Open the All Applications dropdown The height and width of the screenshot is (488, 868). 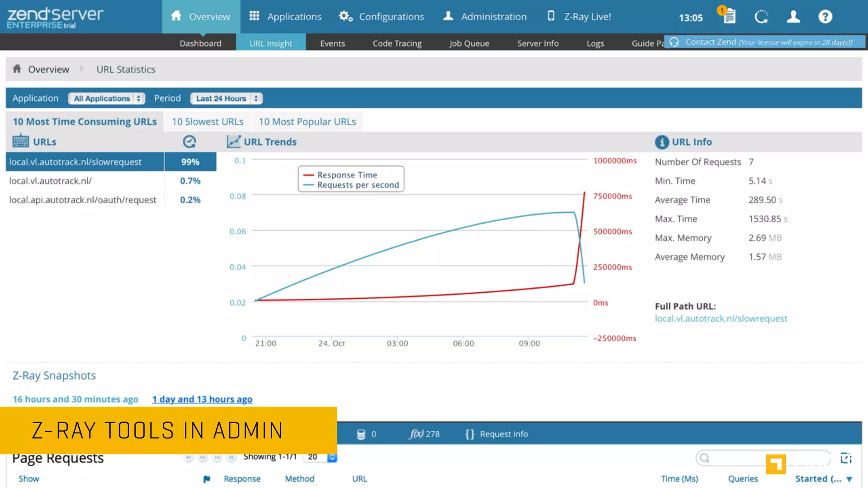(x=106, y=98)
